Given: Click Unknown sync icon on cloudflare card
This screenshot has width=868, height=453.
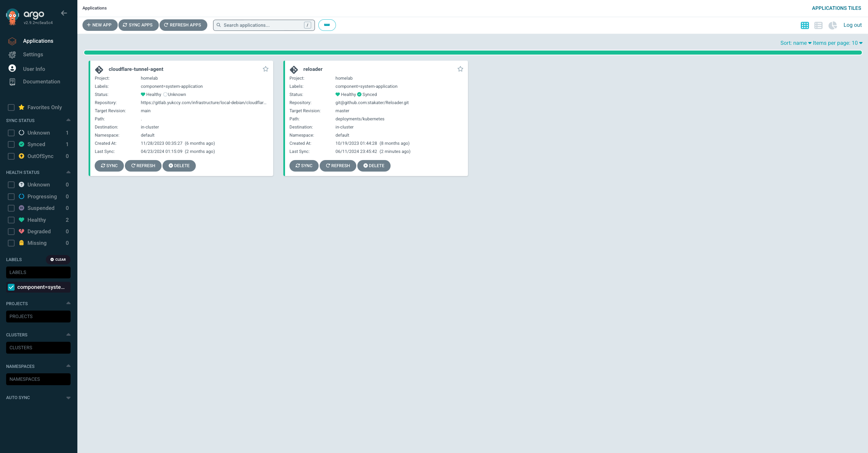Looking at the screenshot, I should 165,95.
